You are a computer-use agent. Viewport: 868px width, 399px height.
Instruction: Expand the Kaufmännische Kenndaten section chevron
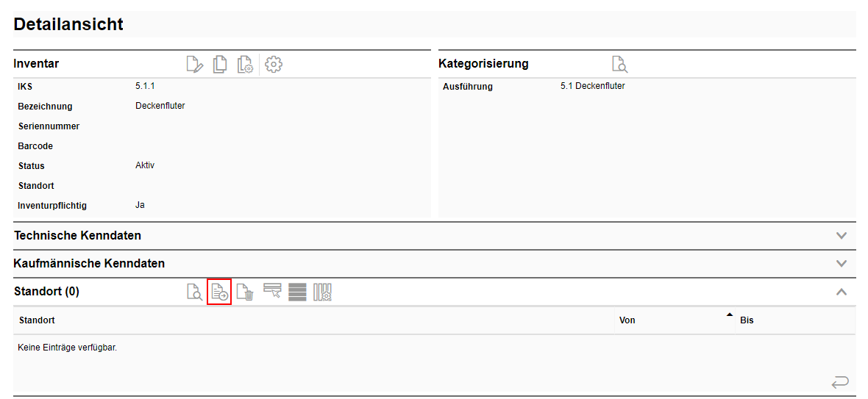click(842, 264)
